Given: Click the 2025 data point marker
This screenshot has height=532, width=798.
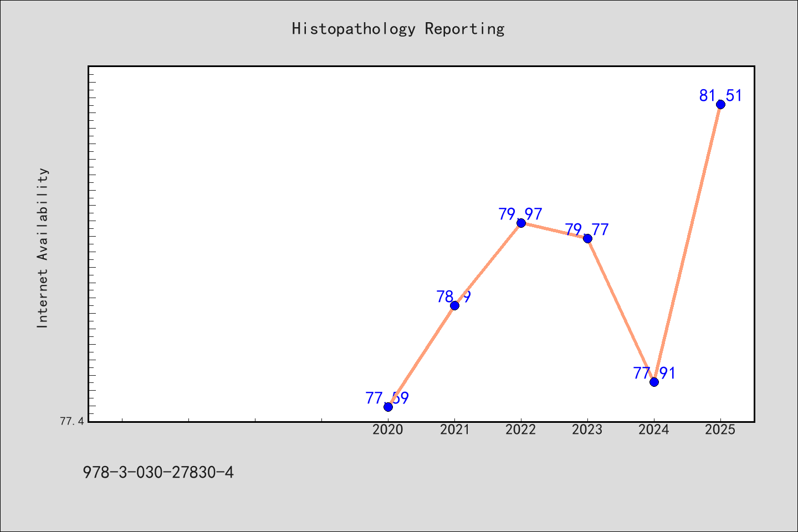Looking at the screenshot, I should coord(720,104).
